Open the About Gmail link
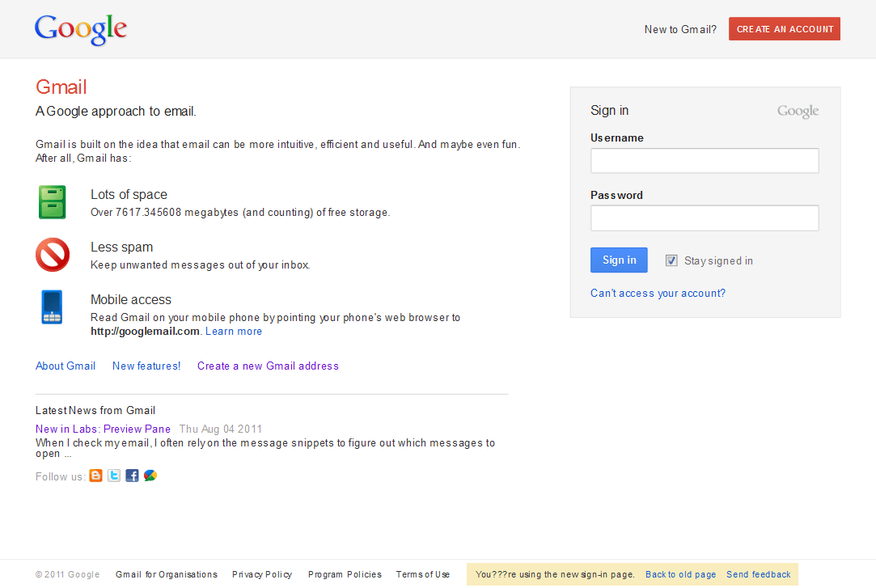The height and width of the screenshot is (588, 876). click(x=66, y=366)
